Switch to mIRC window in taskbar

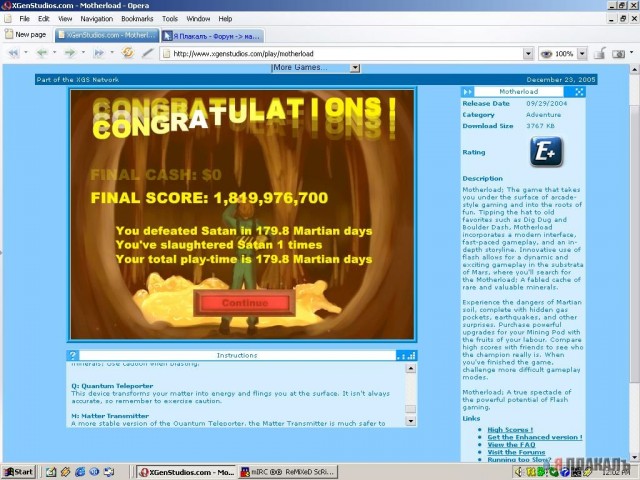click(x=288, y=472)
